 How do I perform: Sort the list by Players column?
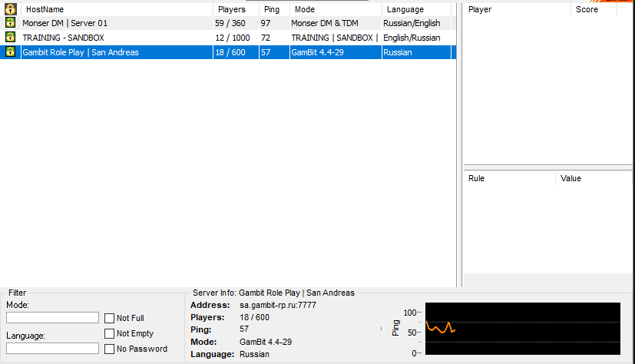[235, 9]
